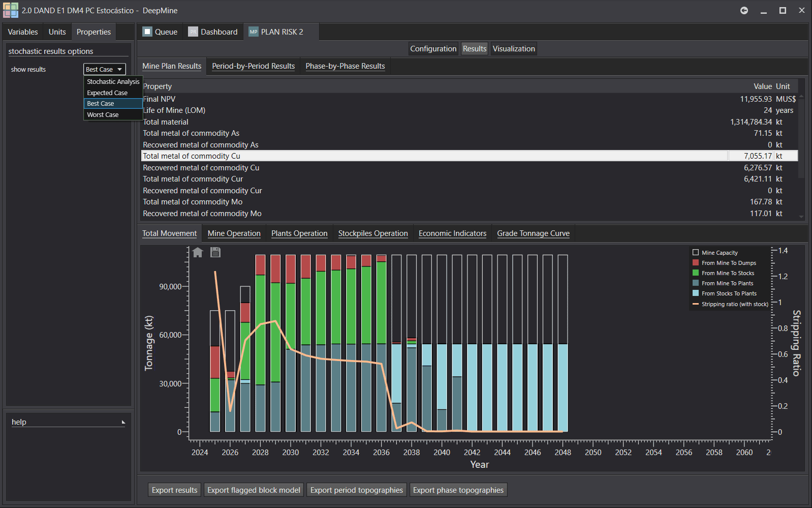This screenshot has height=508, width=812.
Task: Show the Total Movement chart tab
Action: click(170, 233)
